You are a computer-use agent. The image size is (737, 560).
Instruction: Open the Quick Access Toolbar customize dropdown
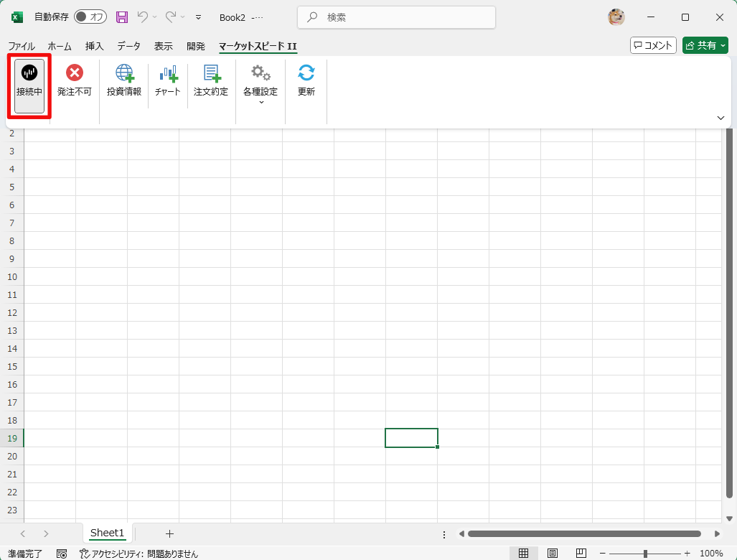pos(199,17)
